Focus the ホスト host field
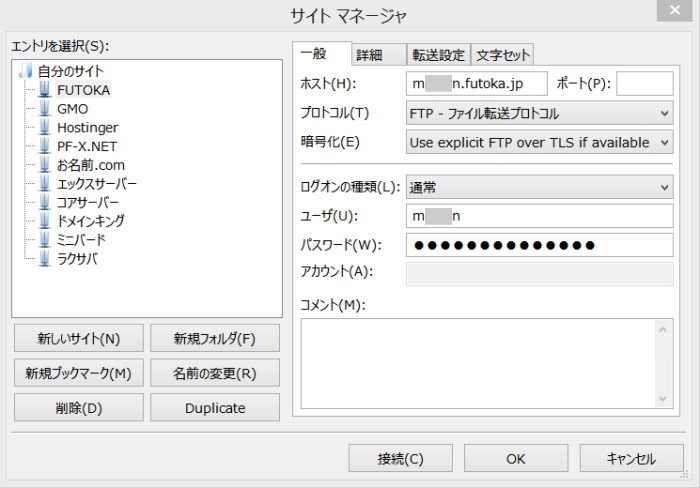The height and width of the screenshot is (488, 700). point(476,83)
